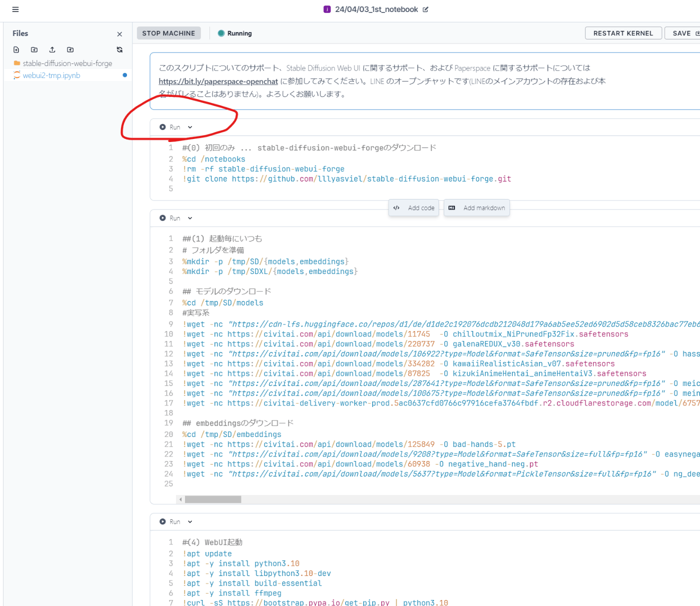The height and width of the screenshot is (606, 700).
Task: Click the bad-hands-5.pt wget line
Action: tap(348, 444)
